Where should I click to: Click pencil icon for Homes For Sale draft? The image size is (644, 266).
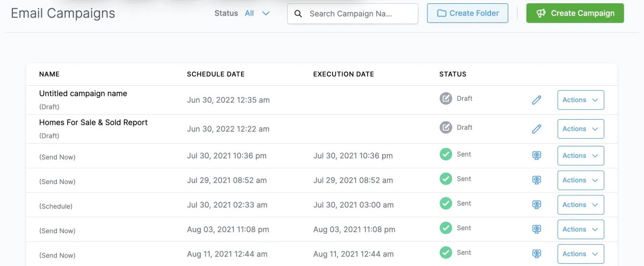click(x=536, y=129)
